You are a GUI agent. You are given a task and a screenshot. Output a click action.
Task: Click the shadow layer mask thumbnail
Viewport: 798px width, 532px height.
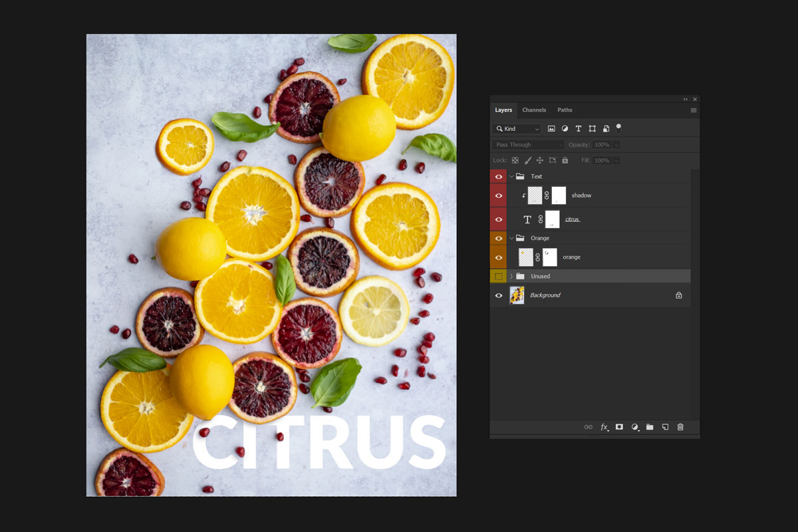[558, 195]
